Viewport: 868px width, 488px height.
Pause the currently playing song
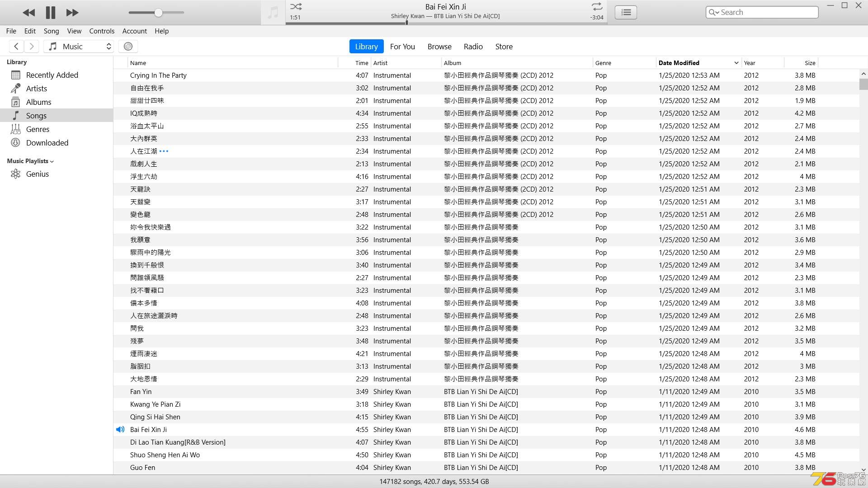[51, 13]
